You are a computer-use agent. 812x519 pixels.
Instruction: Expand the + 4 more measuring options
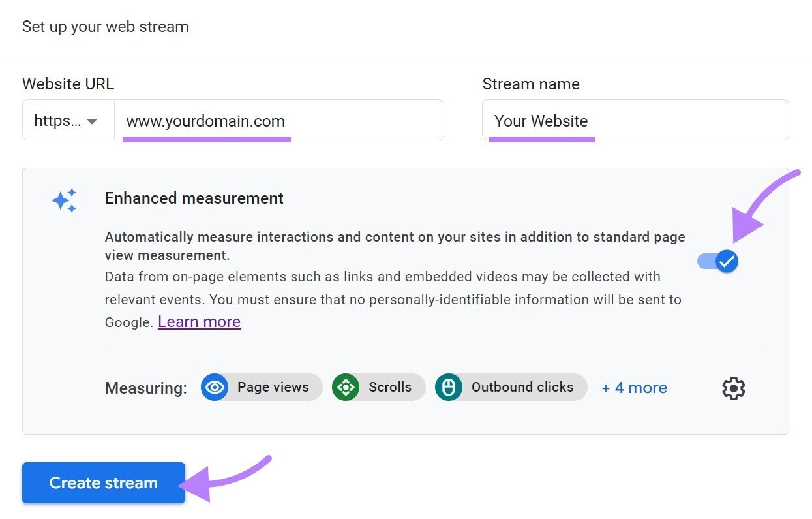[x=633, y=387]
